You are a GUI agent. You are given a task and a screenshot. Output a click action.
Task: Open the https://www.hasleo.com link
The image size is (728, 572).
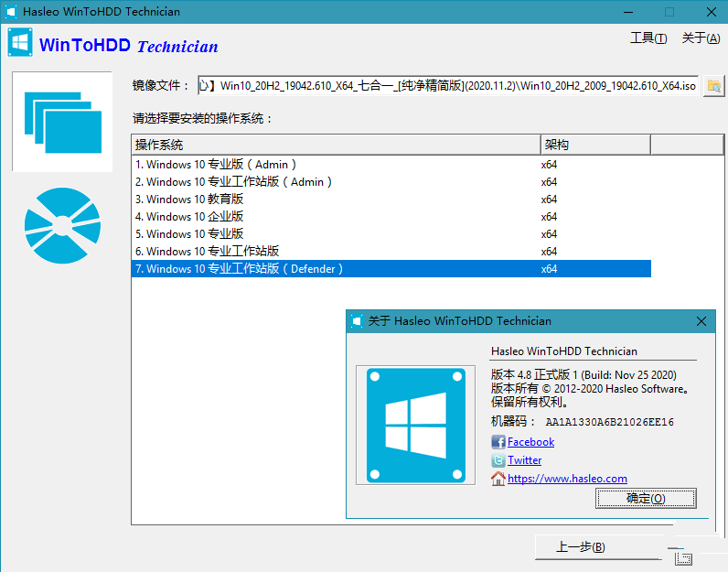567,479
